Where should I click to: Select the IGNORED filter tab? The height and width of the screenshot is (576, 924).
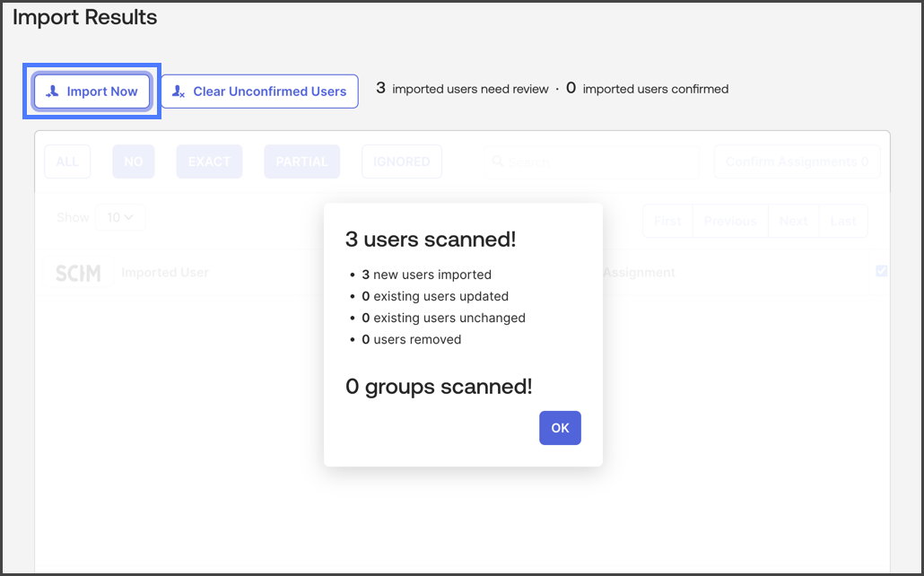tap(402, 161)
